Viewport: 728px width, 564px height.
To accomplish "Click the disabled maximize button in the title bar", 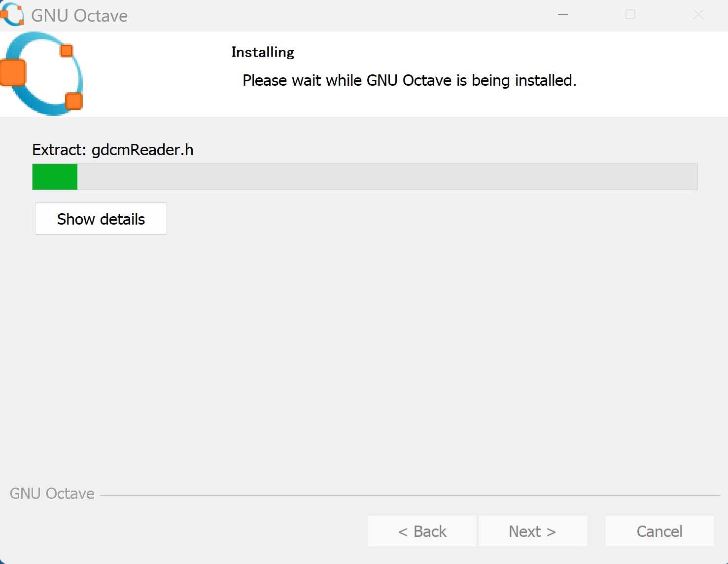I will [x=630, y=15].
